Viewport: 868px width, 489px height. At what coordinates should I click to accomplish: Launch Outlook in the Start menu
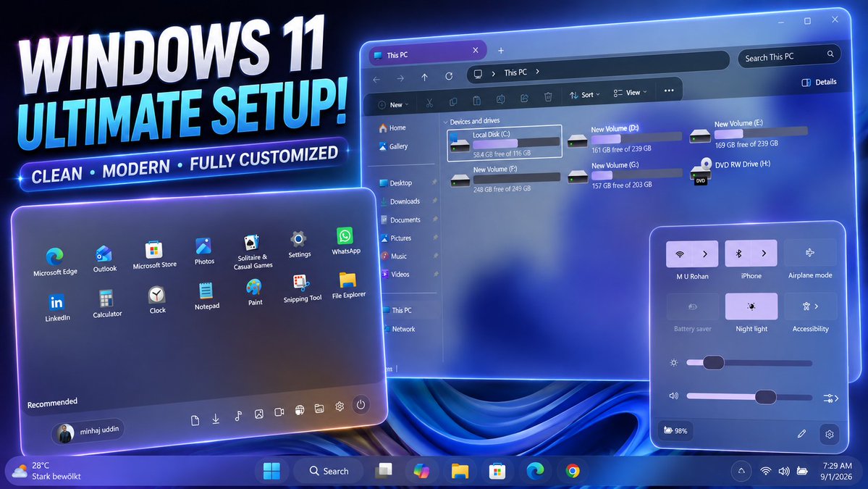pyautogui.click(x=104, y=259)
